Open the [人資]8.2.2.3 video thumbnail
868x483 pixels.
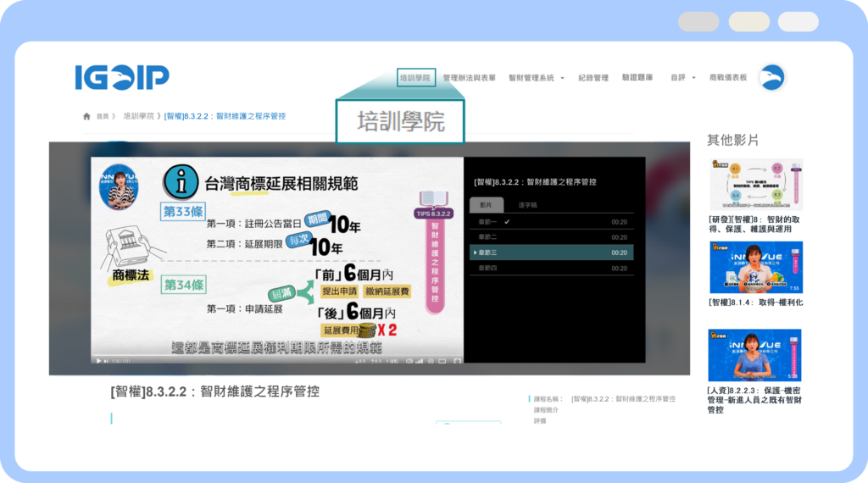click(754, 355)
